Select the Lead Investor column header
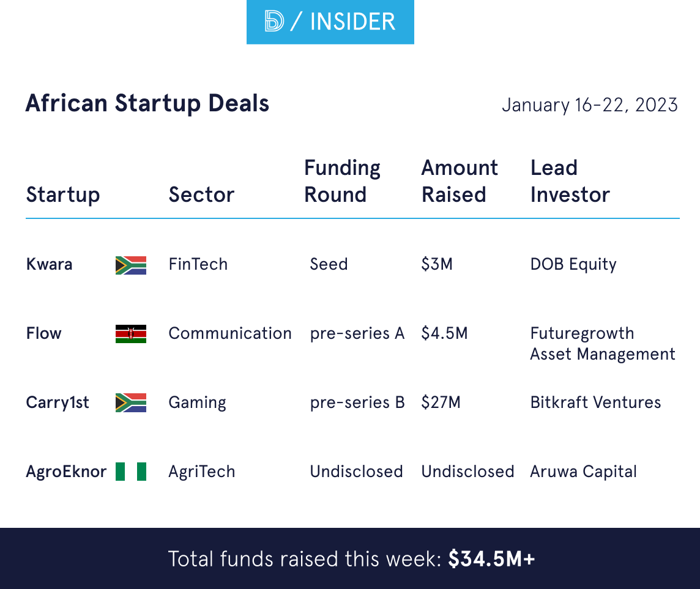 570,181
